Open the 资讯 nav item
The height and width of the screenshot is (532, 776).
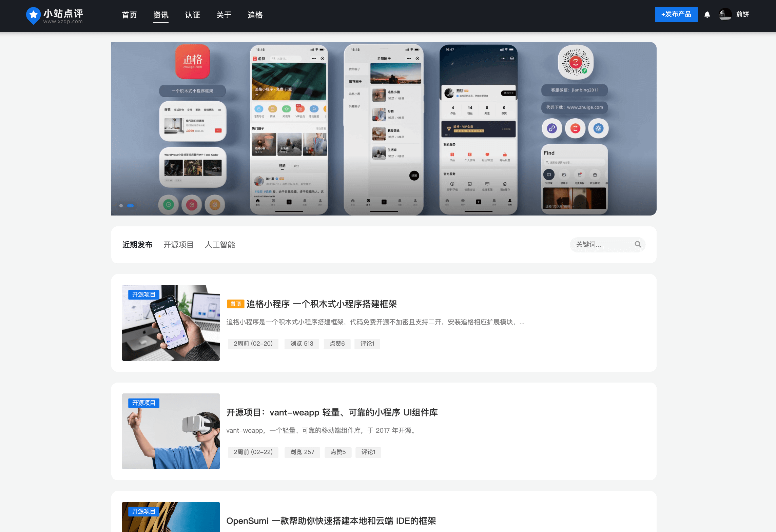(161, 15)
